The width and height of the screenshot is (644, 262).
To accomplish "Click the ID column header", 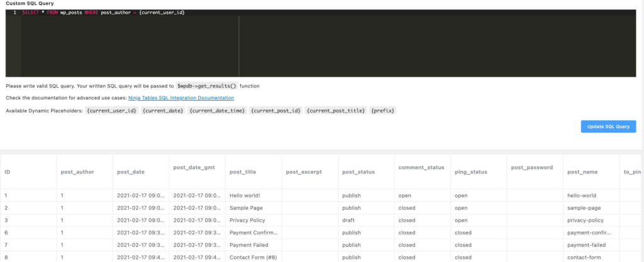I will click(8, 172).
